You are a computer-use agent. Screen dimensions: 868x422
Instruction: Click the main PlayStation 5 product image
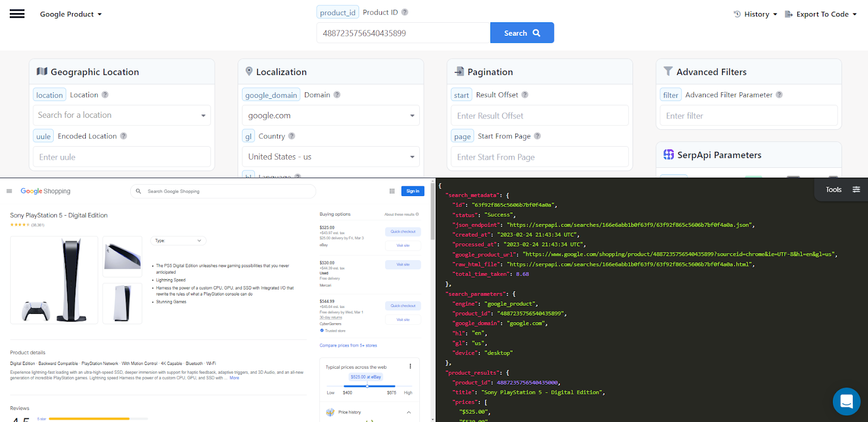coord(54,280)
